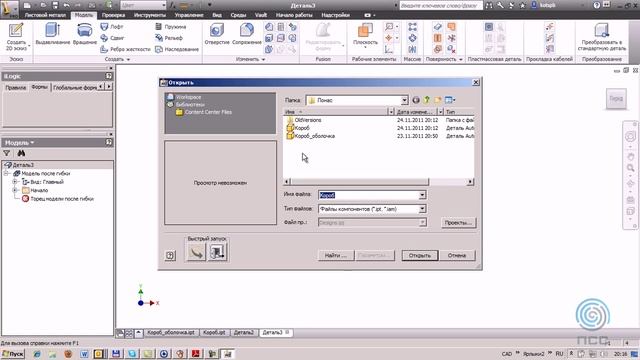The width and height of the screenshot is (640, 360).
Task: Switch to the Tools (Инструменты) ribbon tab
Action: tap(150, 15)
